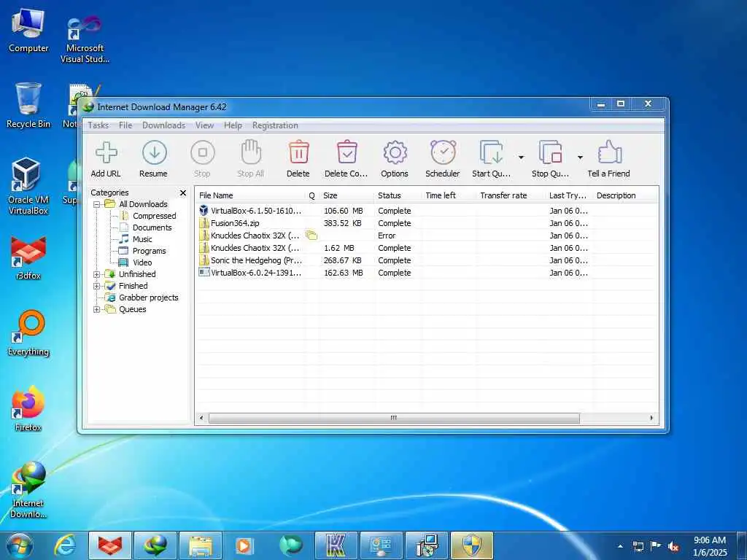Open the file explorer taskbar icon
The height and width of the screenshot is (560, 747).
[201, 545]
